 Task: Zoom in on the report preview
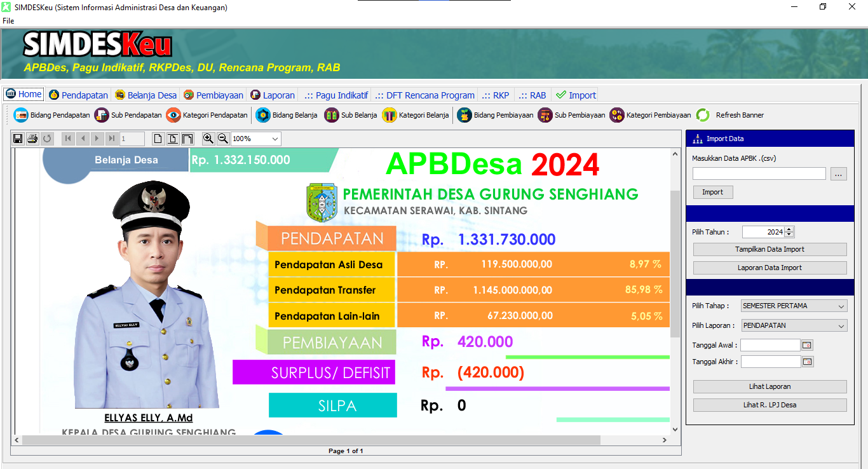pos(208,139)
